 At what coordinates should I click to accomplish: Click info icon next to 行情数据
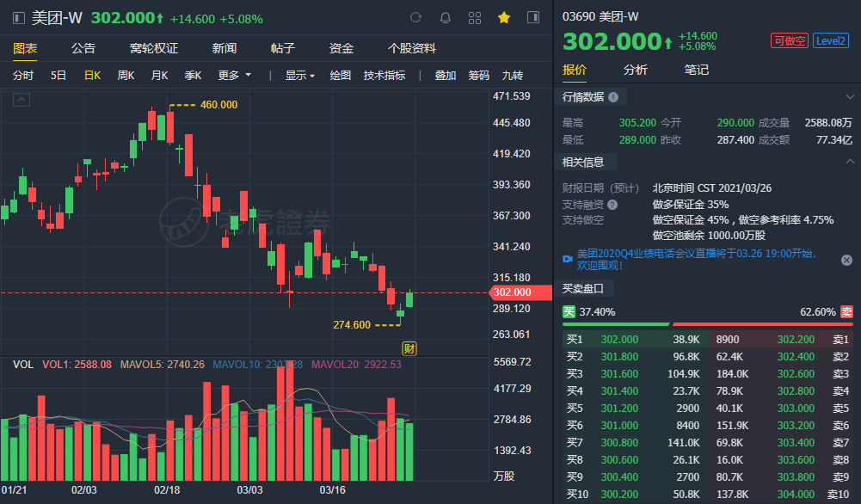point(613,97)
